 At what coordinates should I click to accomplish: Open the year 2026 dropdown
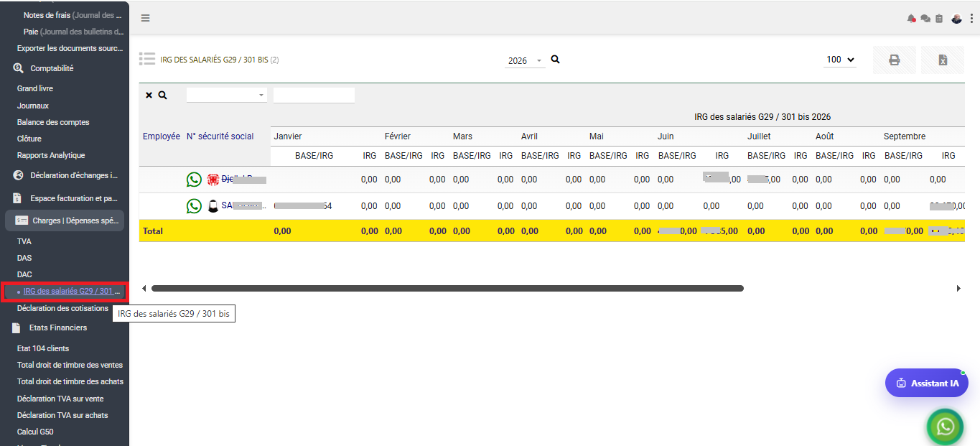[x=525, y=61]
